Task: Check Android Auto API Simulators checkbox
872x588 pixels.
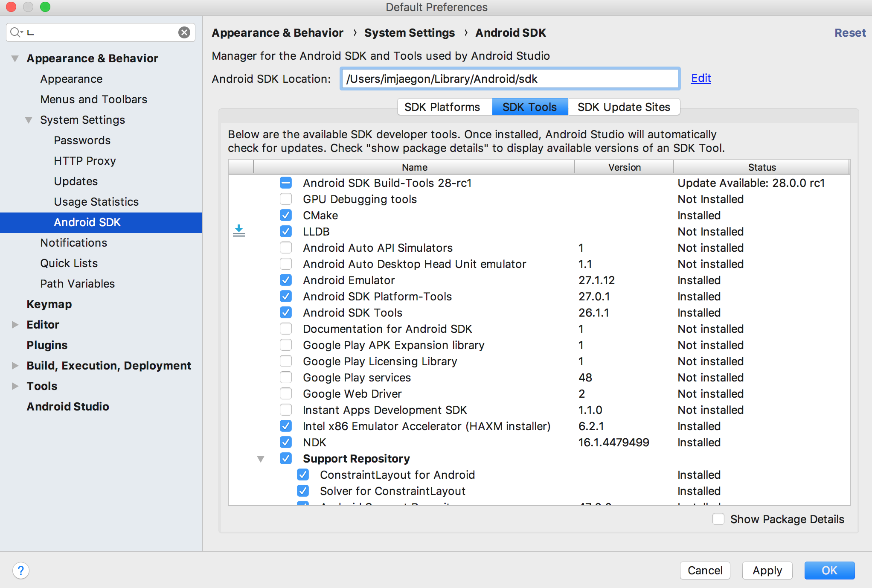Action: 286,248
